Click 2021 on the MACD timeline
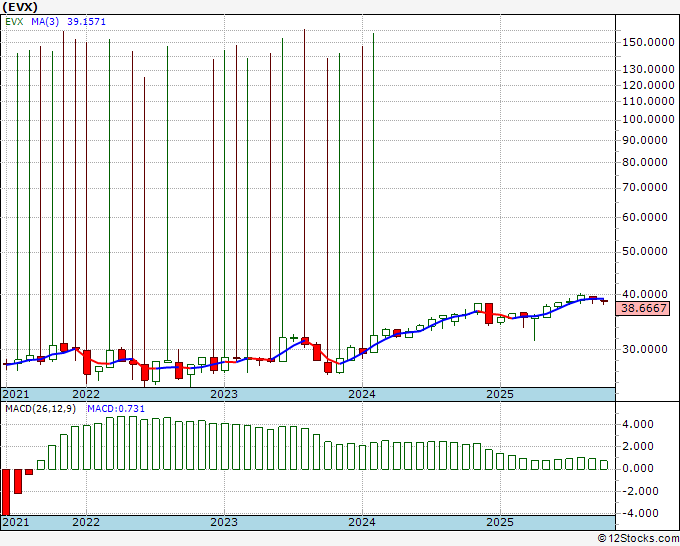 point(16,522)
